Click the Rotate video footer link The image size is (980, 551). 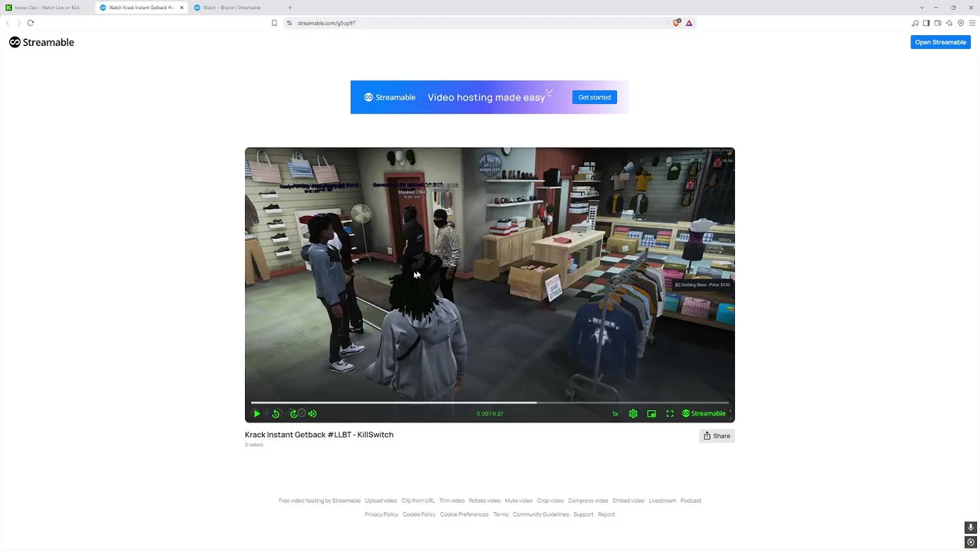[485, 501]
